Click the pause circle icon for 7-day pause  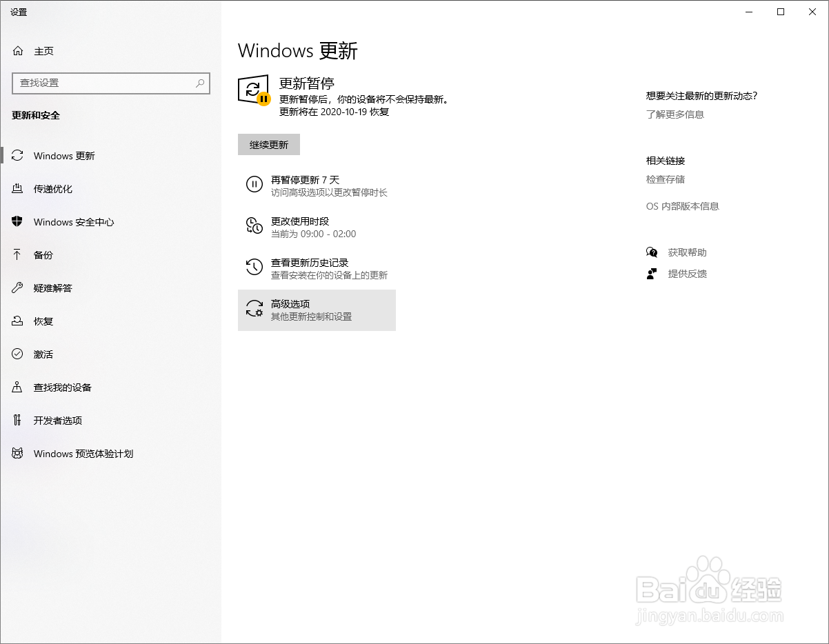254,184
